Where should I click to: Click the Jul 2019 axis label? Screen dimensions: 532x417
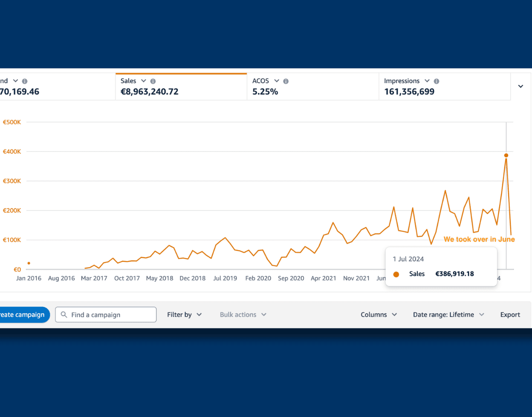[x=225, y=278]
